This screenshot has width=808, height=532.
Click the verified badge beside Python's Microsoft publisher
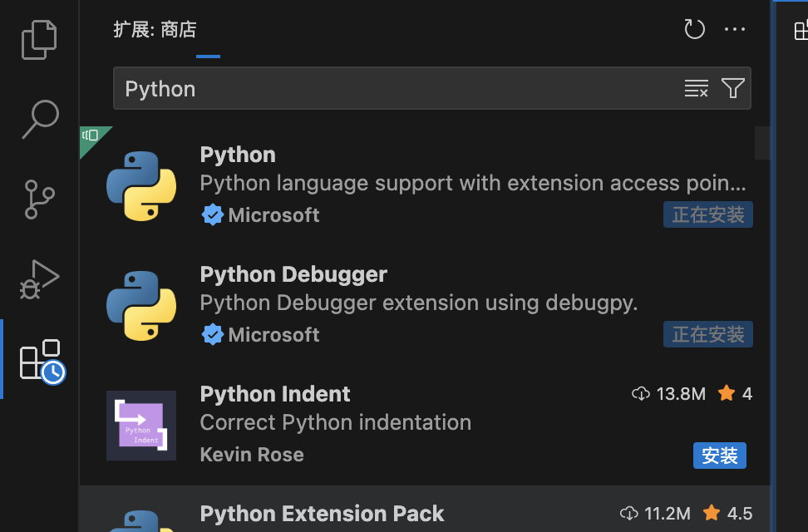point(212,215)
